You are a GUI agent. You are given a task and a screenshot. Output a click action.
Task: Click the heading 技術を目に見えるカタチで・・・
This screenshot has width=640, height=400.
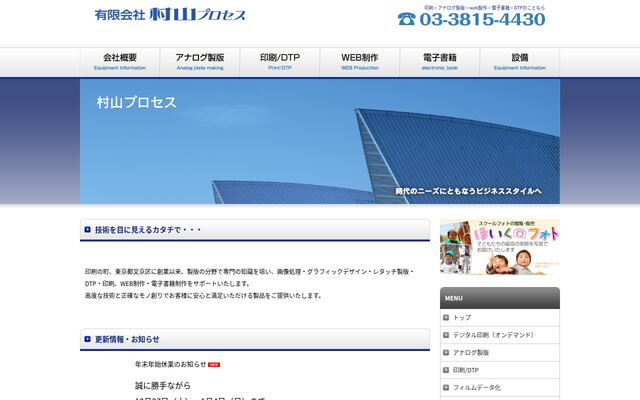pyautogui.click(x=148, y=230)
